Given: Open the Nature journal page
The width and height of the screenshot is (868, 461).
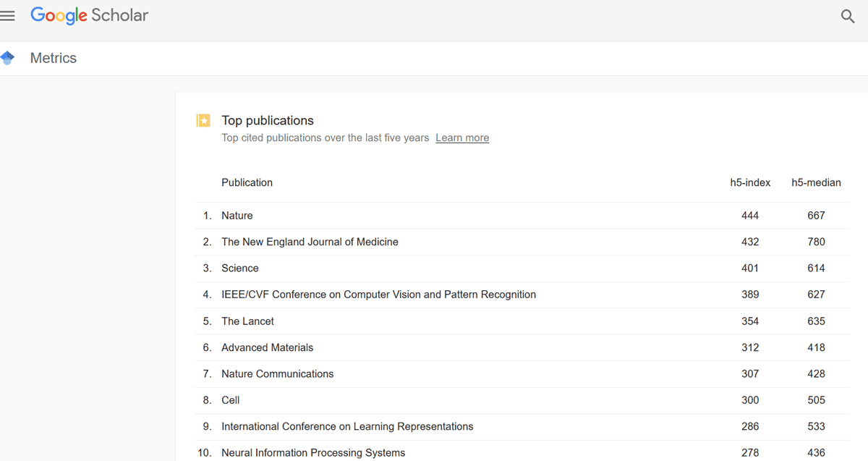Looking at the screenshot, I should point(237,215).
